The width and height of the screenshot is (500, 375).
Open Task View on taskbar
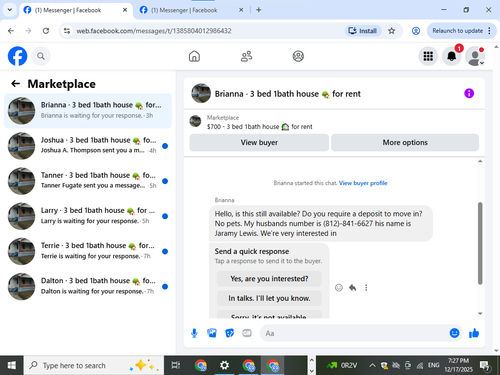click(176, 365)
